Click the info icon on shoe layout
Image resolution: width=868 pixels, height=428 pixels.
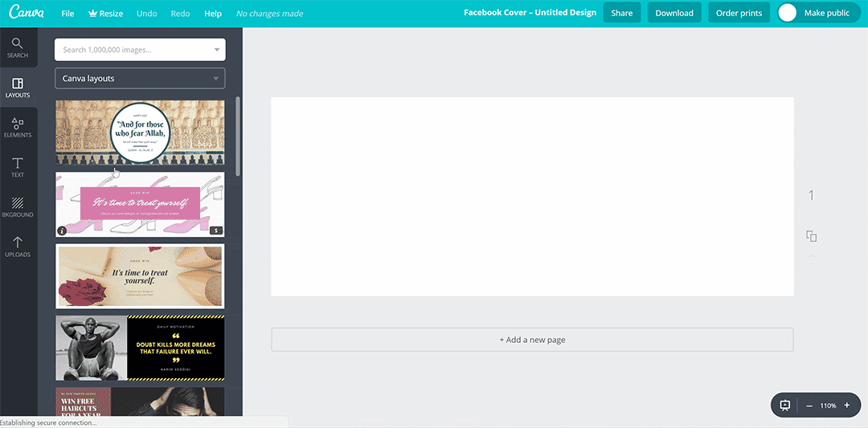coord(62,230)
